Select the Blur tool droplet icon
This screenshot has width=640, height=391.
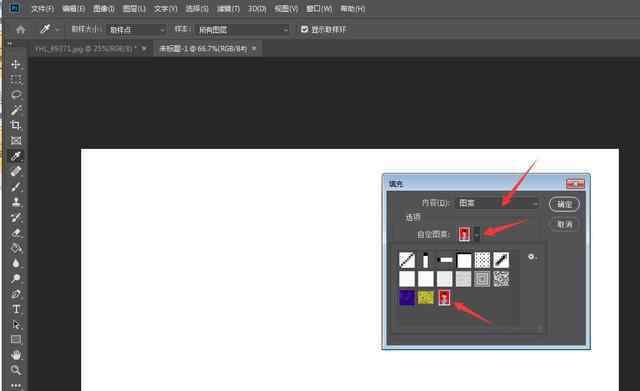[x=16, y=263]
